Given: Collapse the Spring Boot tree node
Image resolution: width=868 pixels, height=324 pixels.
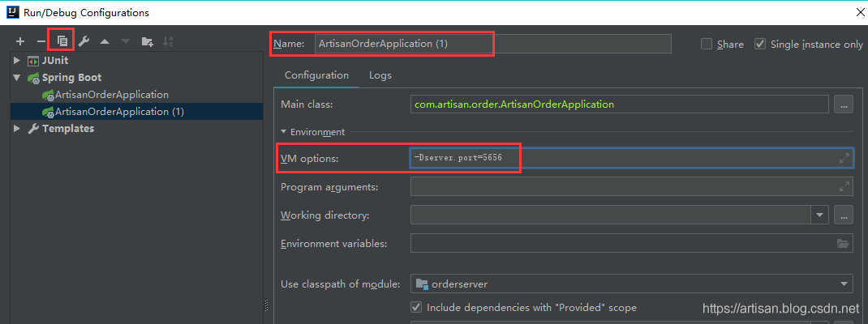Looking at the screenshot, I should click(17, 78).
